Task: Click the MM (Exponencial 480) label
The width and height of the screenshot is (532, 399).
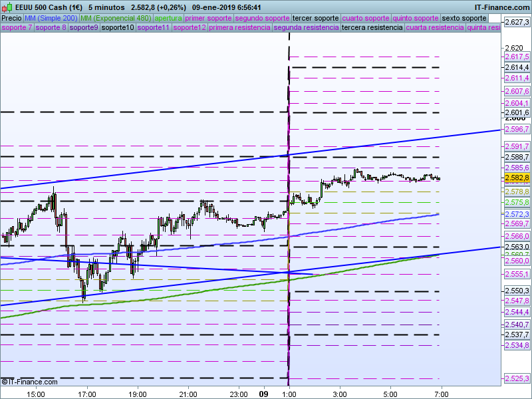Action: pos(116,19)
